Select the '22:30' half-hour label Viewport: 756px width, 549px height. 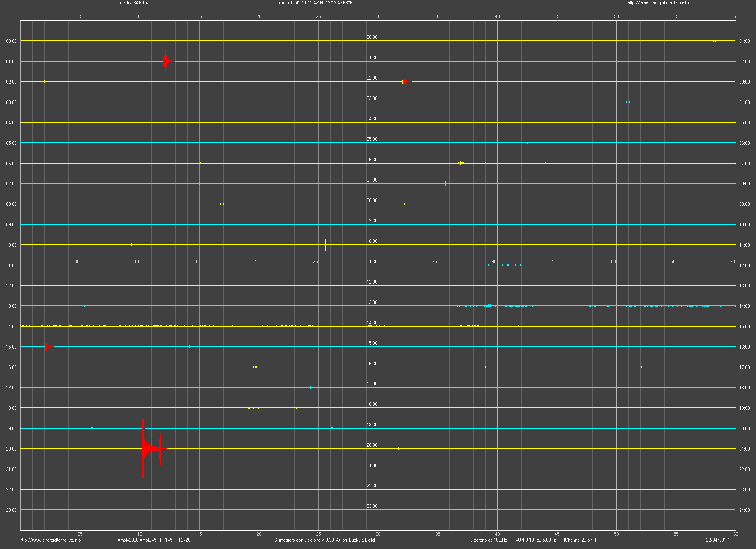tap(372, 486)
